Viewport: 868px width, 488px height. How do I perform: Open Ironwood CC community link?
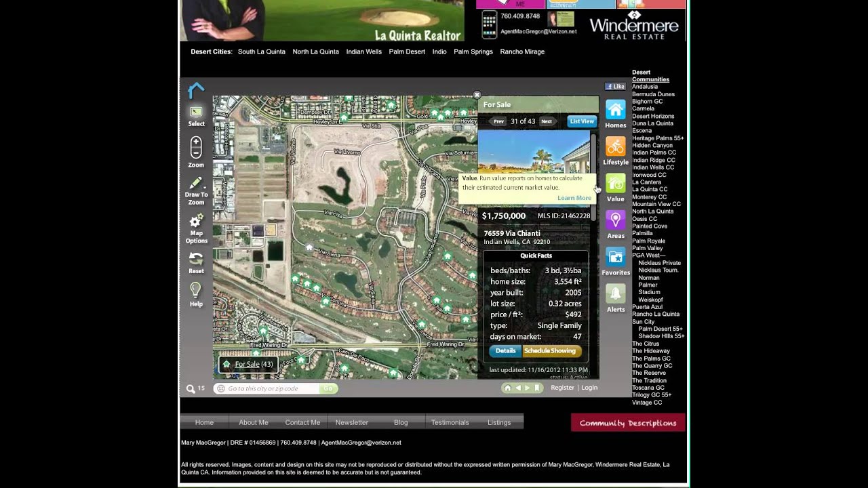[649, 175]
